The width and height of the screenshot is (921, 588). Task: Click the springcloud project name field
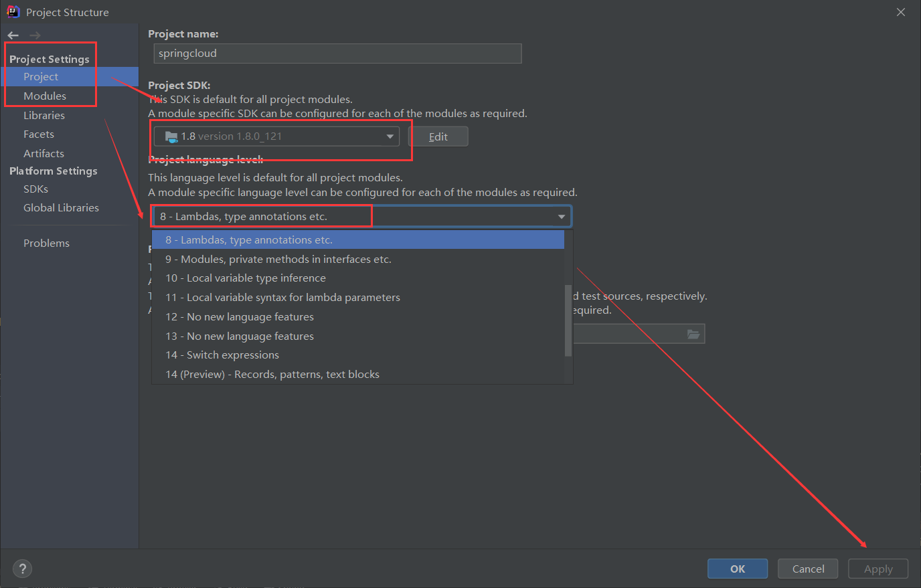[337, 54]
